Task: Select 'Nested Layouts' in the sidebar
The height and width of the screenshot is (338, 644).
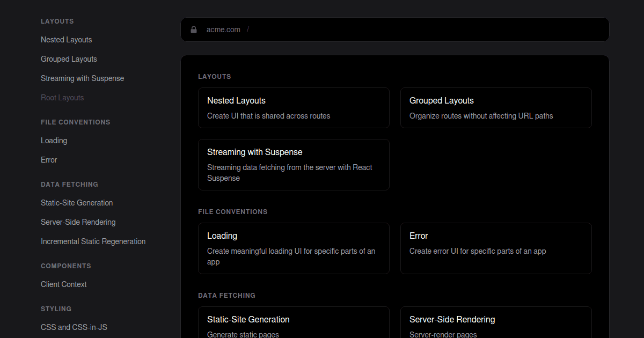Action: 66,40
